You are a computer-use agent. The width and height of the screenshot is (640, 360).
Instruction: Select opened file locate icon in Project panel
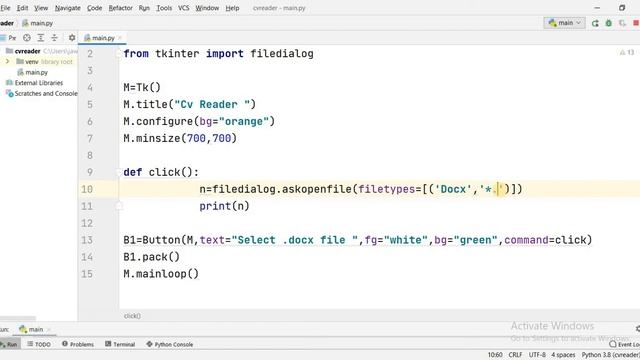click(x=27, y=38)
